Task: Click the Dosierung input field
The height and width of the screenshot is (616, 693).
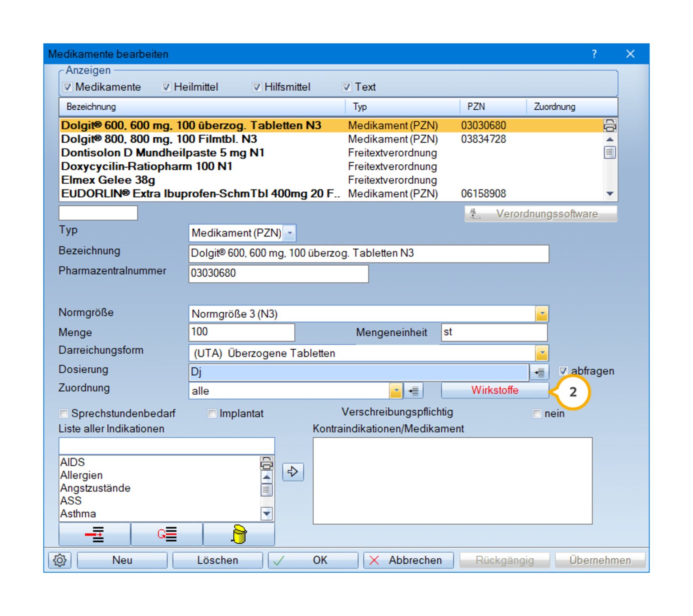Action: point(359,372)
